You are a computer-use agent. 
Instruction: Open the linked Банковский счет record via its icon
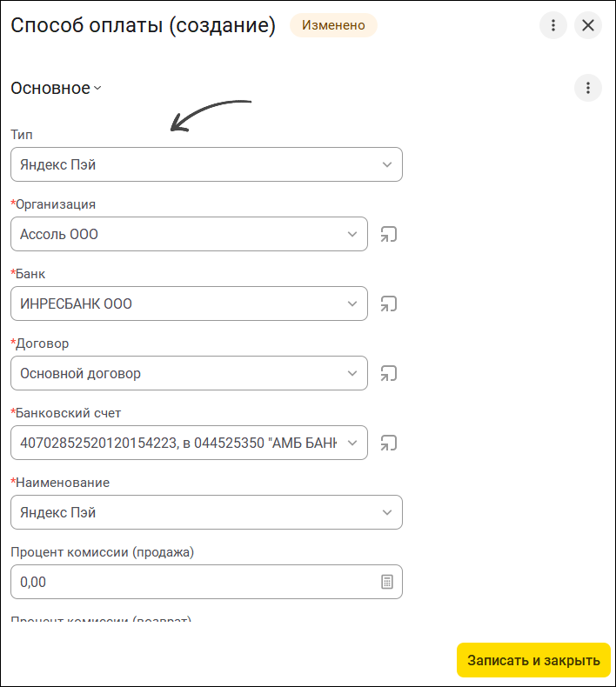(388, 443)
